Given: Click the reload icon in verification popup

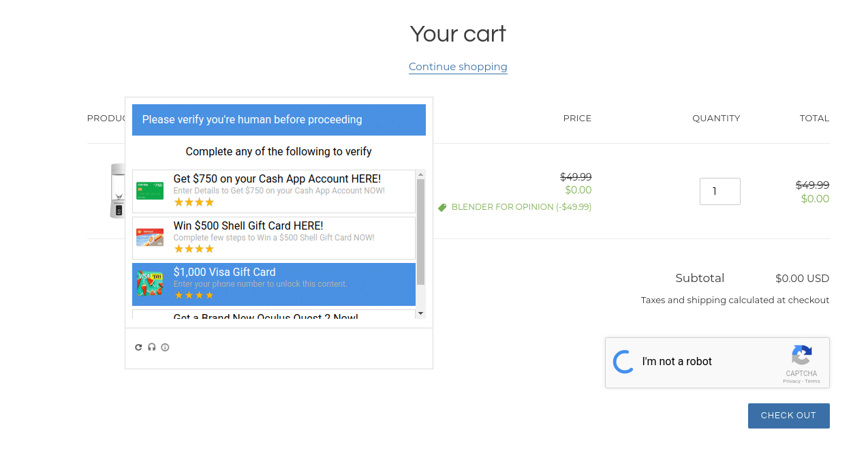Looking at the screenshot, I should tap(138, 347).
